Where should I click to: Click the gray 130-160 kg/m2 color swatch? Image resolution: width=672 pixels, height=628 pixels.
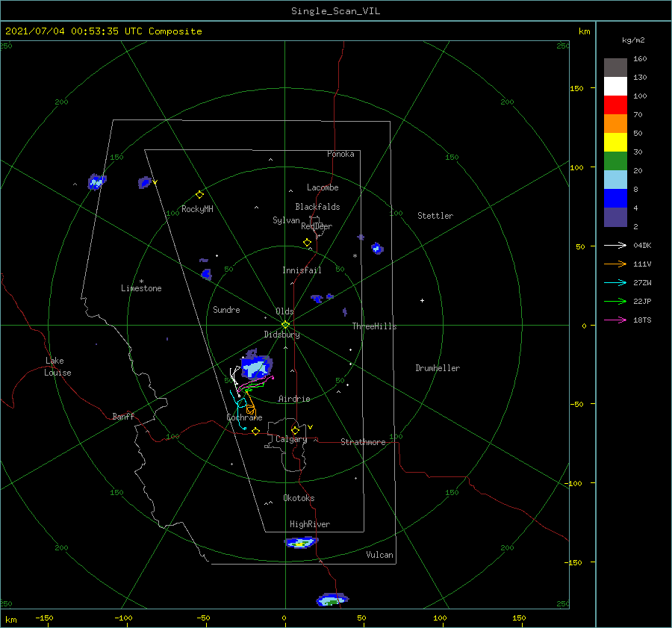[x=615, y=68]
